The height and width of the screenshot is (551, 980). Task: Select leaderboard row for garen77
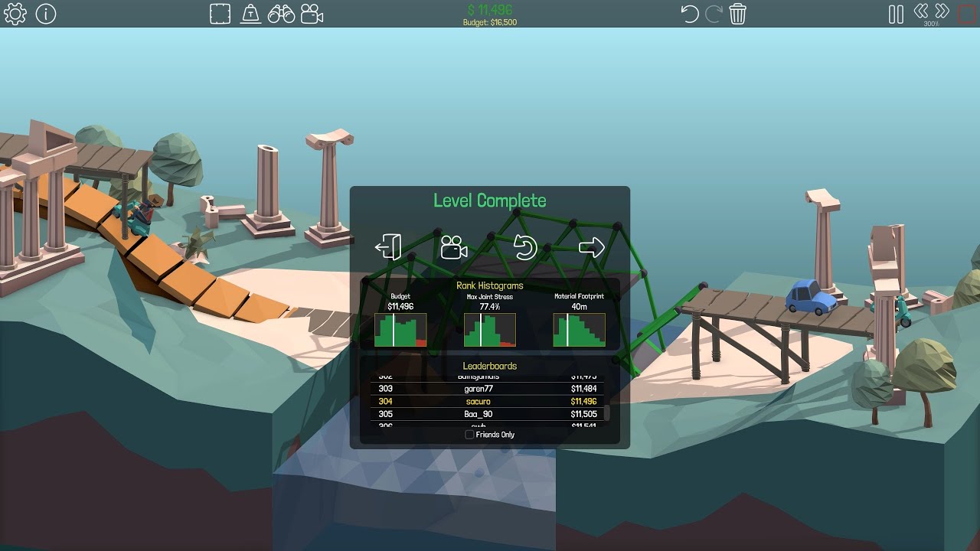click(487, 389)
